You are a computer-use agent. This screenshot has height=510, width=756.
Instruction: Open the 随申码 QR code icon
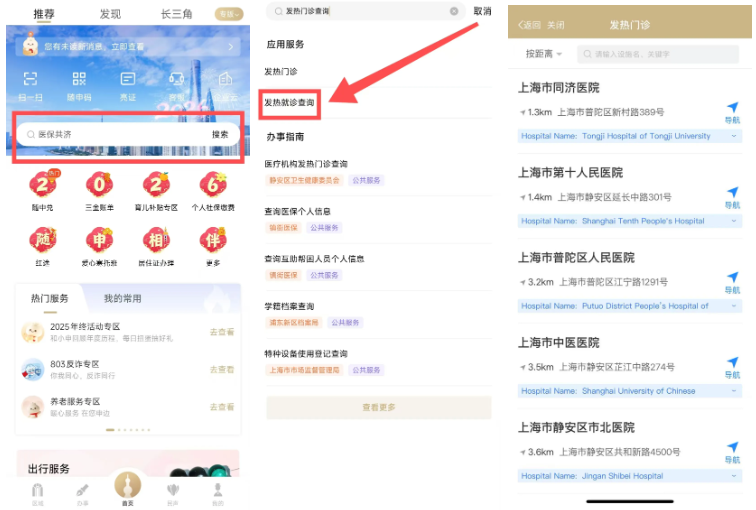click(78, 82)
